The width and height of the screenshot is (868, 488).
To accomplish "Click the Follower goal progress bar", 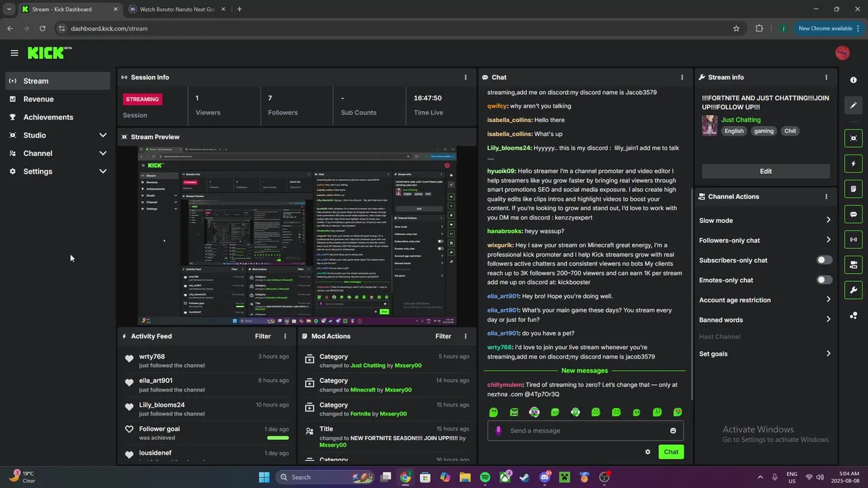I will coord(278,438).
